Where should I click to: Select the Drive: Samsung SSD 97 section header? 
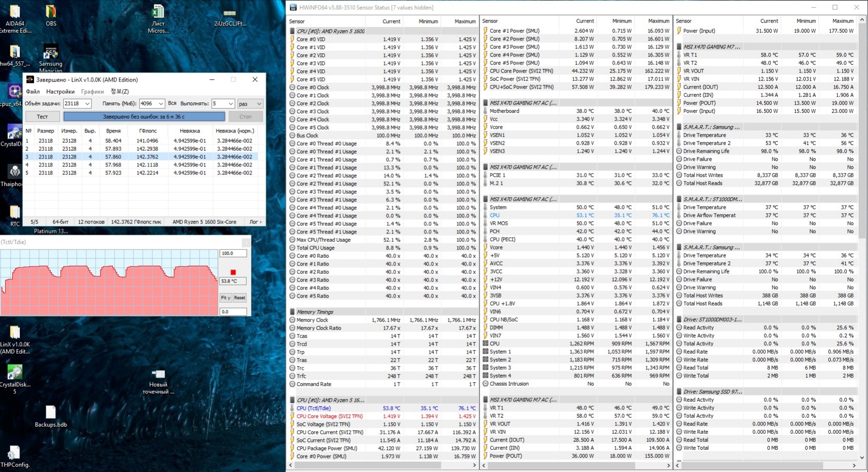(x=766, y=392)
